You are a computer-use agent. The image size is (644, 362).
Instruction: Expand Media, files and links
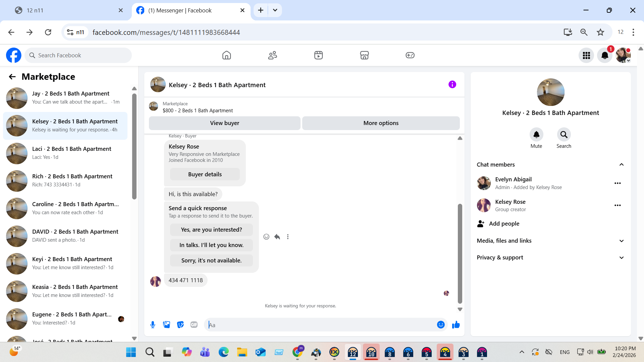pos(621,241)
